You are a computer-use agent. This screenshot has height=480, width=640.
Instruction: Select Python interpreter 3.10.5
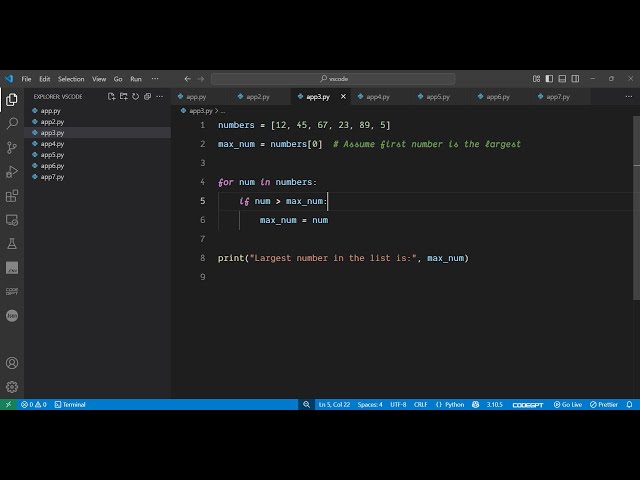tap(494, 404)
